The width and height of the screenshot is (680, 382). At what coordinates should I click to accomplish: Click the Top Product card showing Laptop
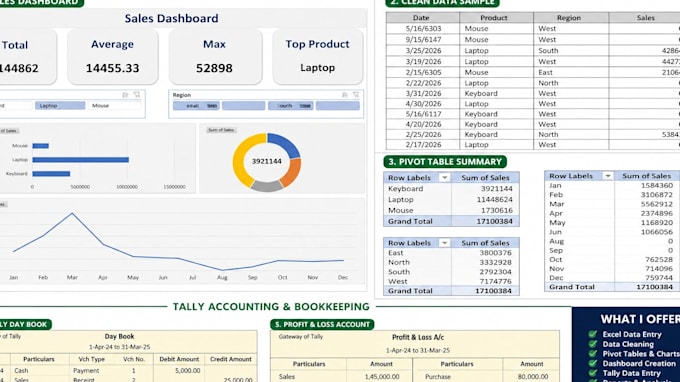[317, 56]
